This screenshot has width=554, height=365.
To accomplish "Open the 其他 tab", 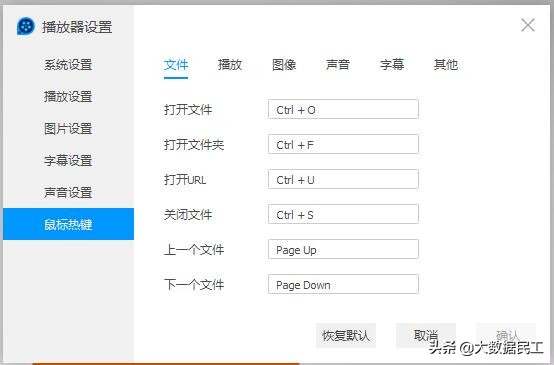I will point(446,65).
